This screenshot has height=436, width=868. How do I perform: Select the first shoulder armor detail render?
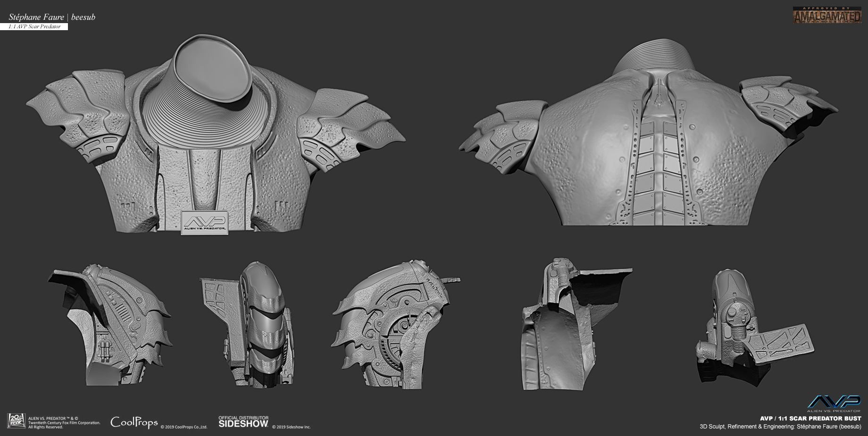[x=110, y=325]
